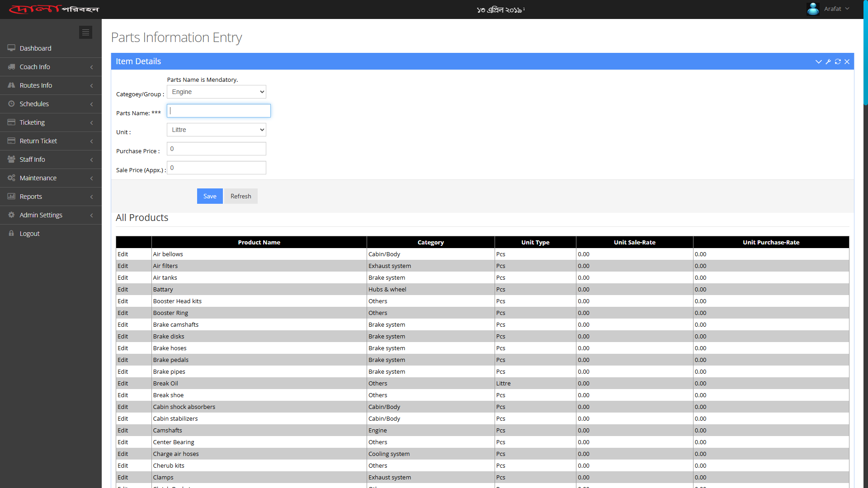This screenshot has height=488, width=868.
Task: Click the user avatar icon at top right
Action: (813, 9)
